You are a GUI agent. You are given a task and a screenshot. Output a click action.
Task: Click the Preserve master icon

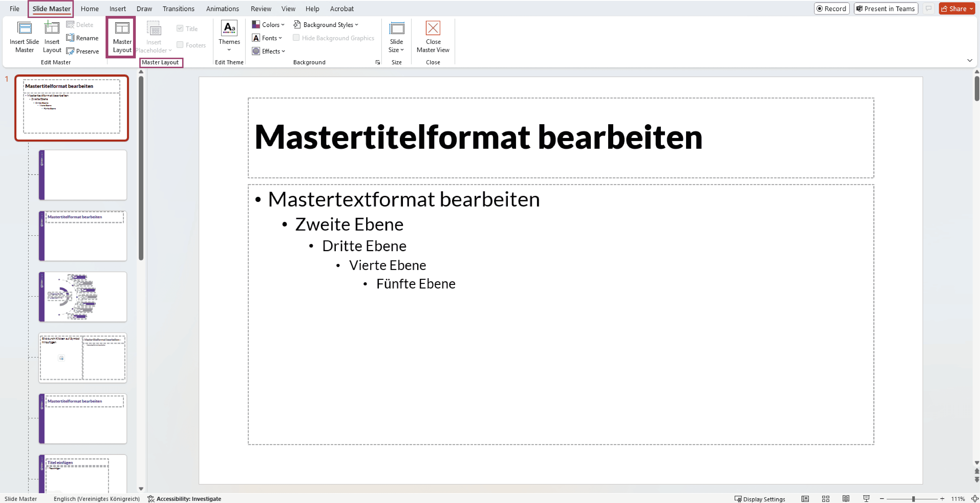click(x=70, y=51)
